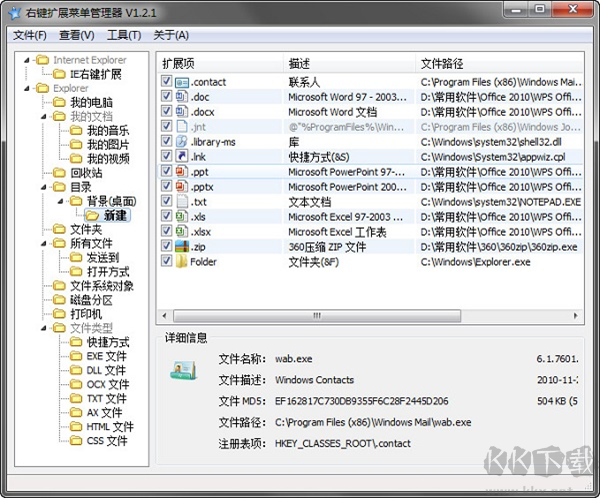The height and width of the screenshot is (498, 600).
Task: Open the 文件(F) menu
Action: pyautogui.click(x=30, y=36)
